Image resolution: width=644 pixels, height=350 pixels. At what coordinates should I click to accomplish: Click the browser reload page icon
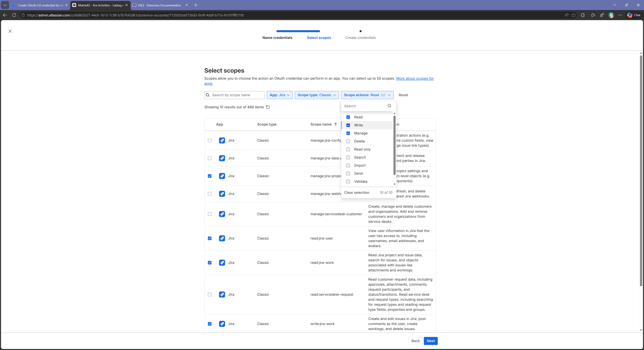(x=14, y=15)
